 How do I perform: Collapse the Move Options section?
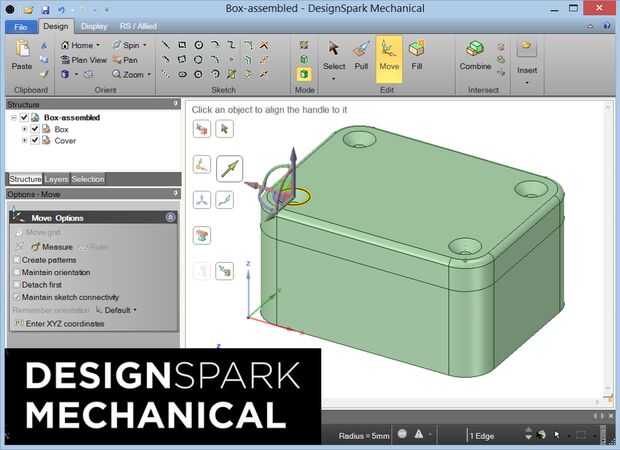170,217
